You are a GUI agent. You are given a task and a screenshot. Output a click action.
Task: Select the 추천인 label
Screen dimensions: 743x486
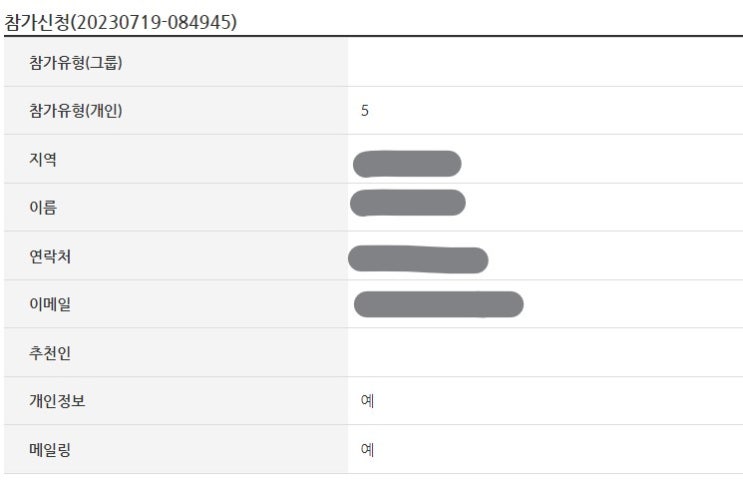(x=50, y=353)
